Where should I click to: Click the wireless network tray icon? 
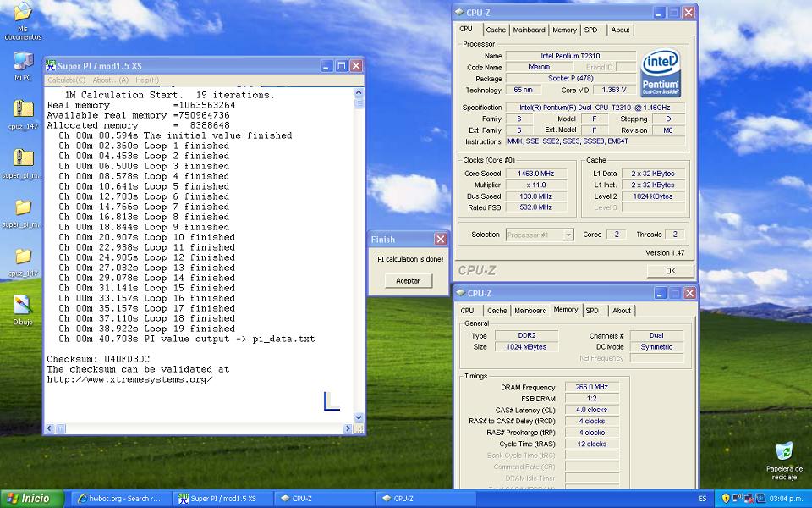[x=738, y=499]
